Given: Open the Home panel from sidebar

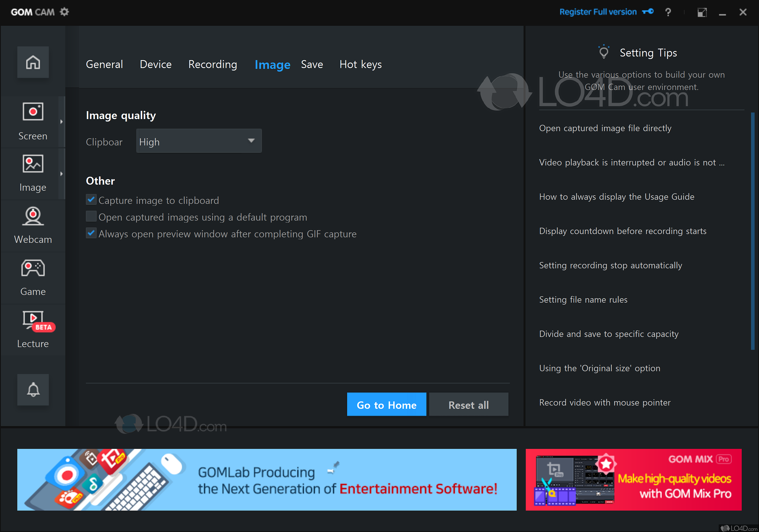Looking at the screenshot, I should [x=33, y=62].
